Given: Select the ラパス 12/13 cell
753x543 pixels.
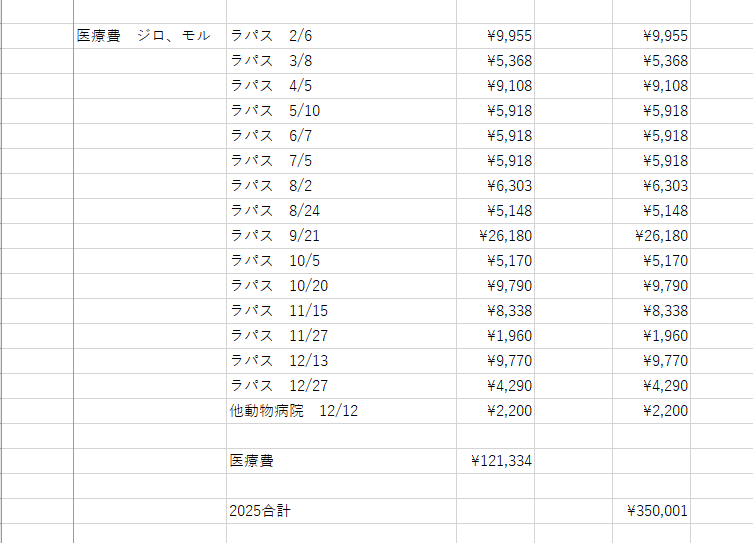Looking at the screenshot, I should pos(341,361).
